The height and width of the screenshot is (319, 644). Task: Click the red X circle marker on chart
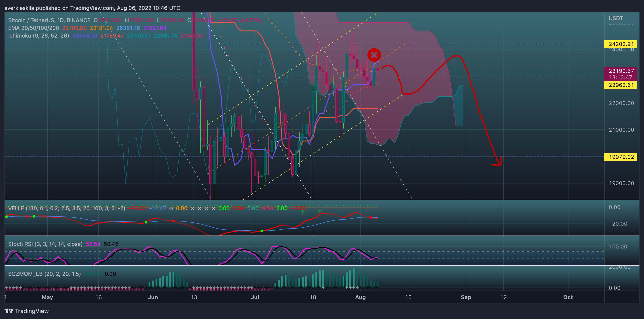(374, 55)
